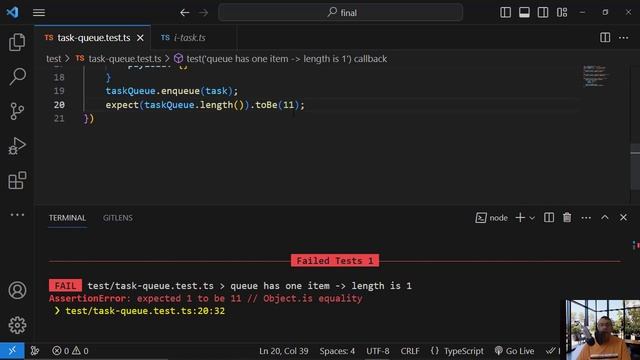Show additional activity bar views ellipsis
The image size is (640, 360).
coord(17,215)
